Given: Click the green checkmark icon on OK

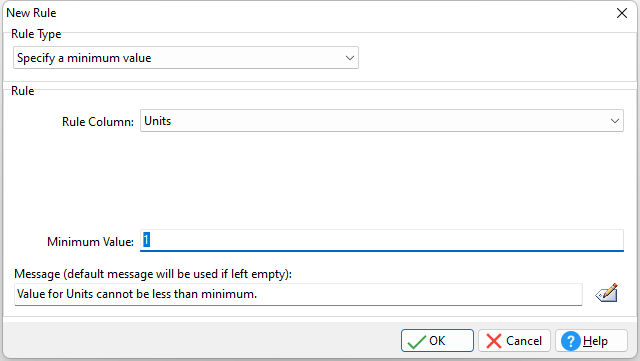Looking at the screenshot, I should coord(416,341).
